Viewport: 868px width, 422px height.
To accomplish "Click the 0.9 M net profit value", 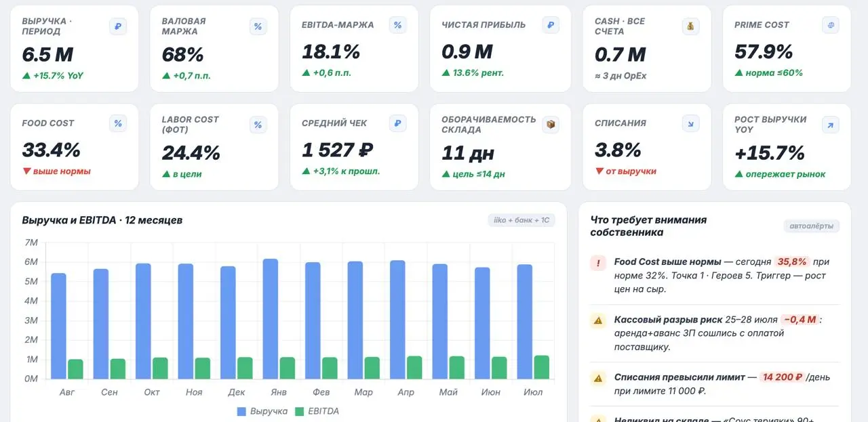I will 467,51.
